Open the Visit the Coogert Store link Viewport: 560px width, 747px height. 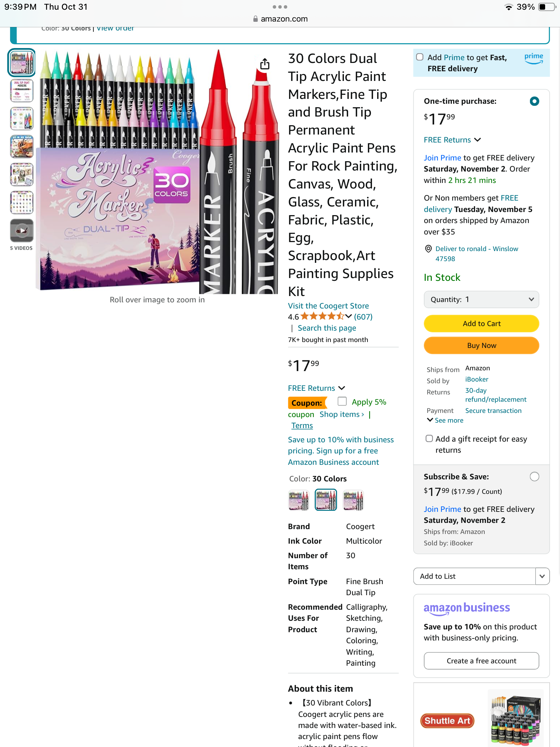[328, 306]
